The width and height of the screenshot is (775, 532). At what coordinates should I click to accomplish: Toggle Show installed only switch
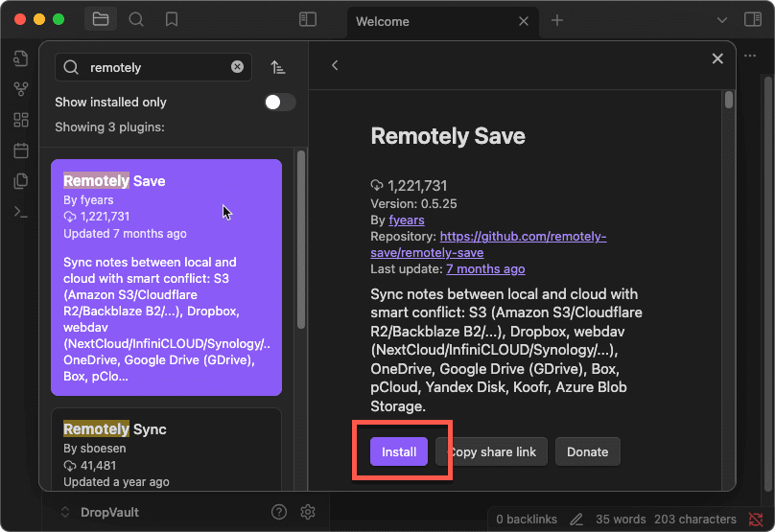coord(280,103)
